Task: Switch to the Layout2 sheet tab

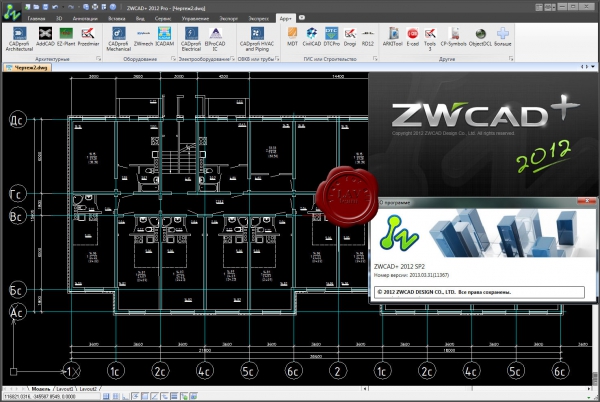Action: [88, 389]
